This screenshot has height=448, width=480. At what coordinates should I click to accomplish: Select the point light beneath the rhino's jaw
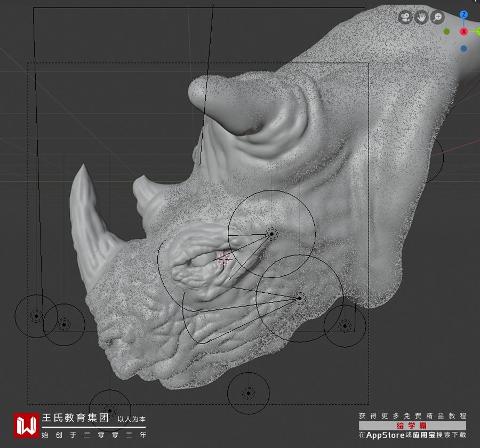248,393
